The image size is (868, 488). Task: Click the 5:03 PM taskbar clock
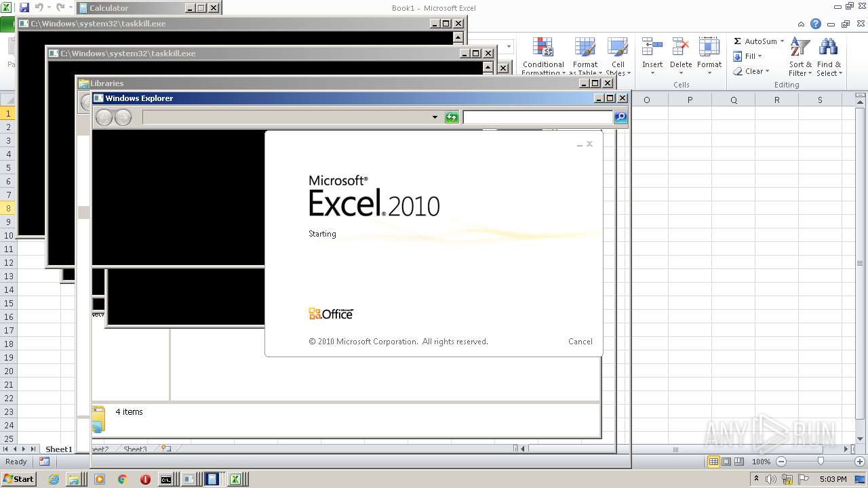833,479
